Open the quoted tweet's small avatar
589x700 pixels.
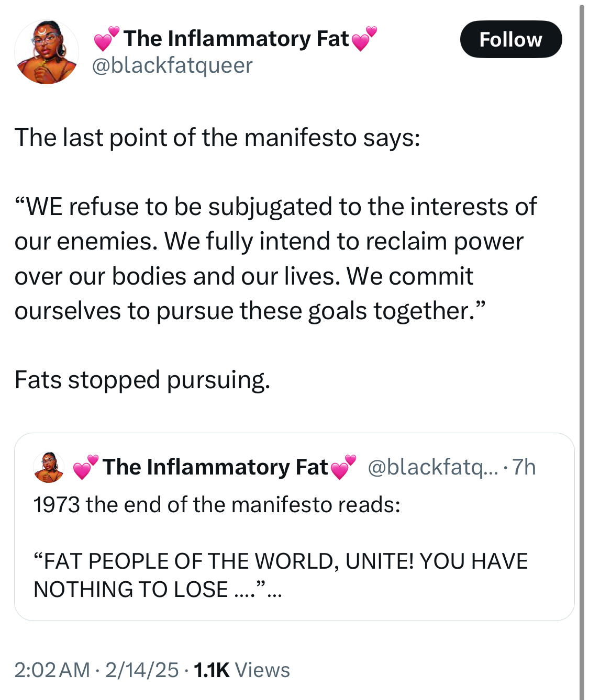49,467
